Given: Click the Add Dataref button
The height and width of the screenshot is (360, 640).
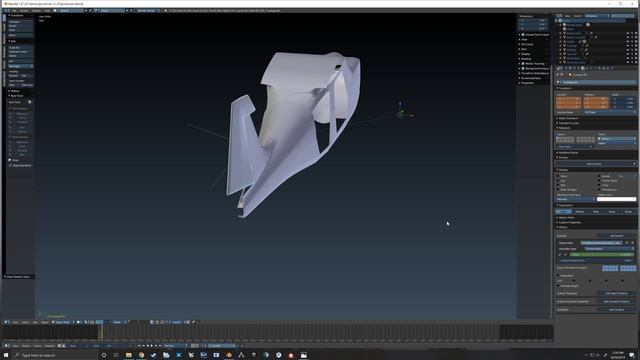Looking at the screenshot, I should [x=616, y=236].
